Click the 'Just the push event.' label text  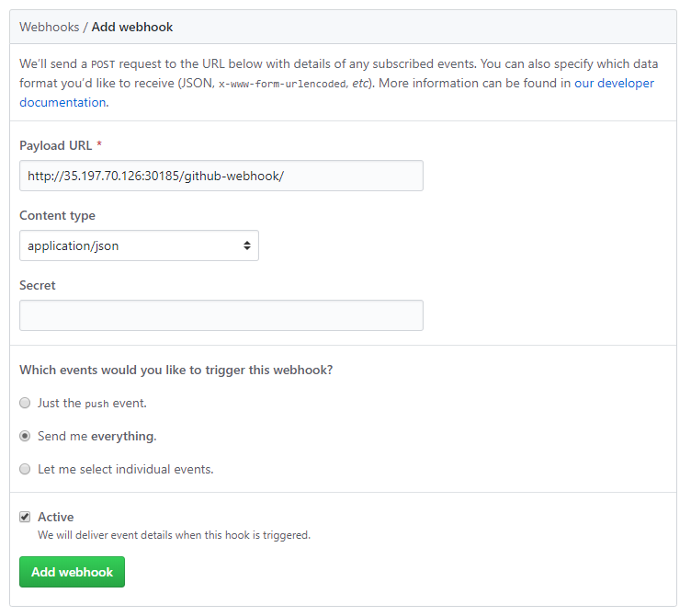(x=92, y=403)
